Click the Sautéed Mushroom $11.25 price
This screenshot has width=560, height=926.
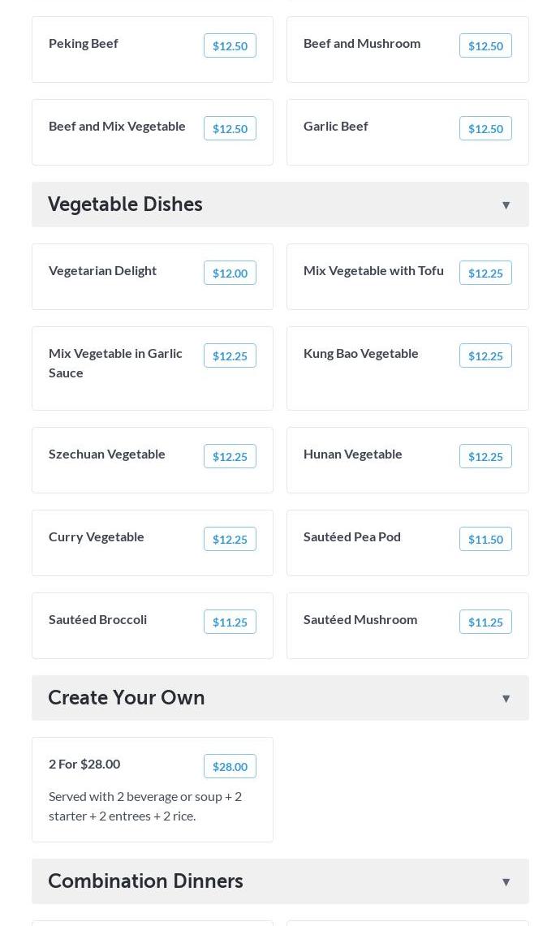pyautogui.click(x=485, y=622)
